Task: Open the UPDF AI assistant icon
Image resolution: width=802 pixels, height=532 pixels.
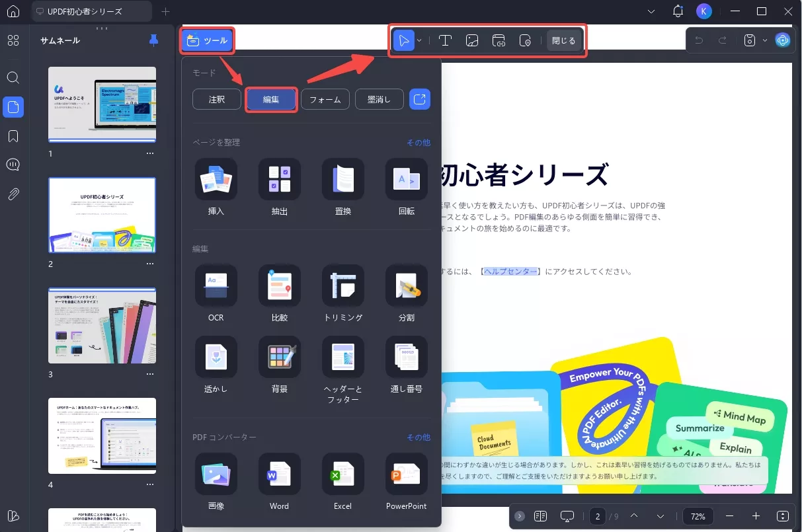Action: [783, 40]
